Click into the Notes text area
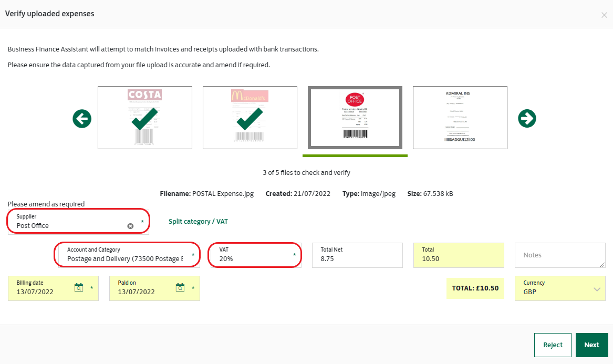 click(x=560, y=255)
